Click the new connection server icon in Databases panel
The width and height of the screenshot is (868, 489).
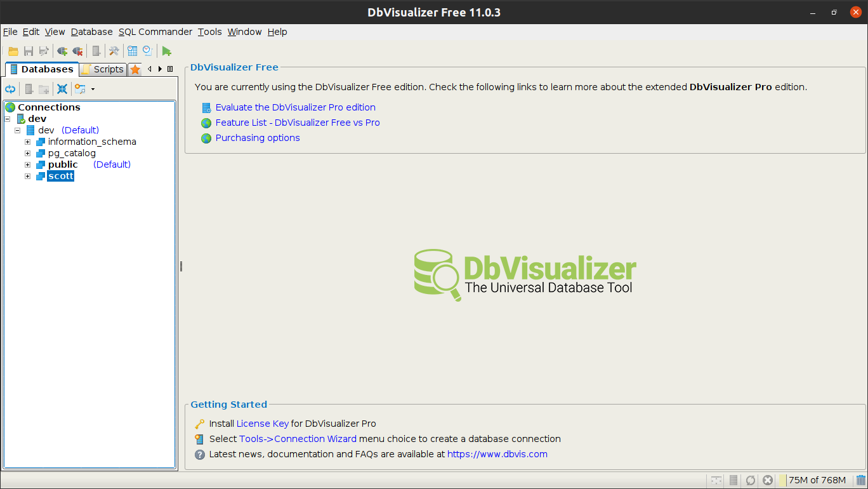29,89
